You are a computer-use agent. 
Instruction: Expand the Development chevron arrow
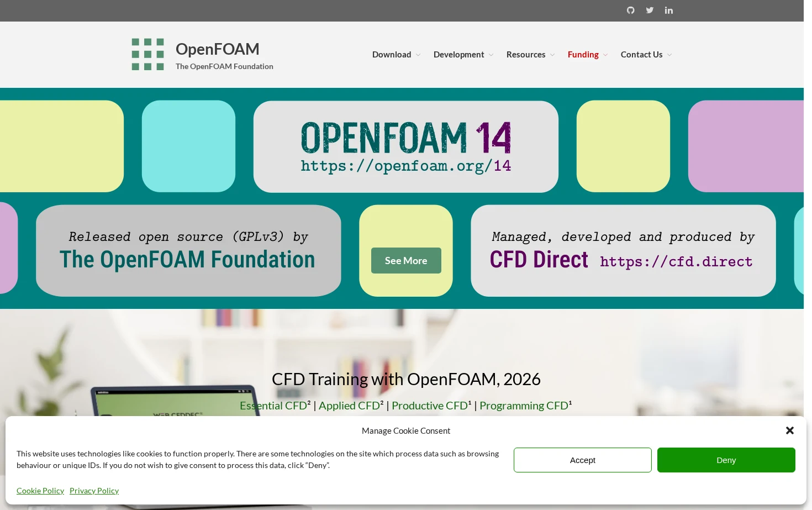491,55
